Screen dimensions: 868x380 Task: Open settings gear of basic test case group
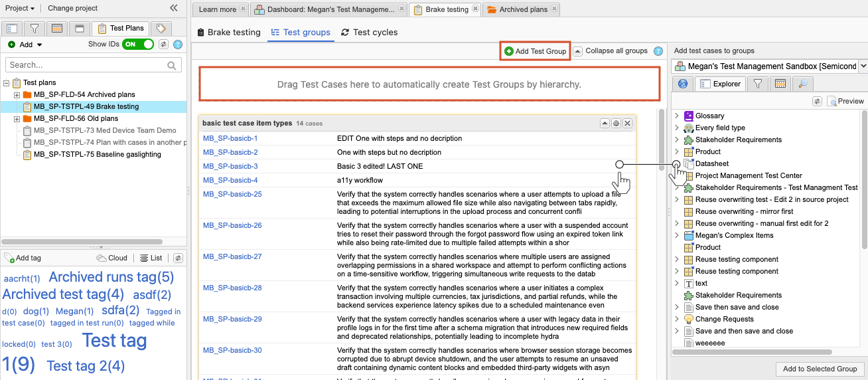[616, 124]
